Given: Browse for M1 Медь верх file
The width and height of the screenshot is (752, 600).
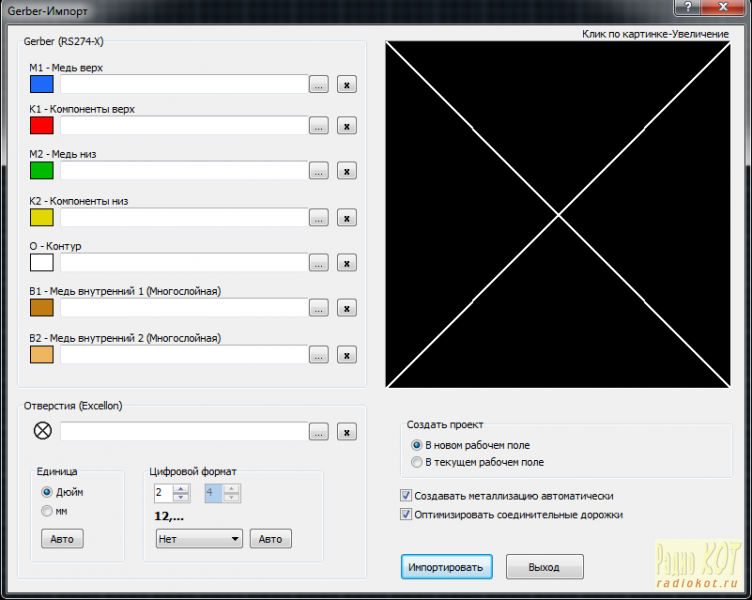Looking at the screenshot, I should (x=318, y=84).
